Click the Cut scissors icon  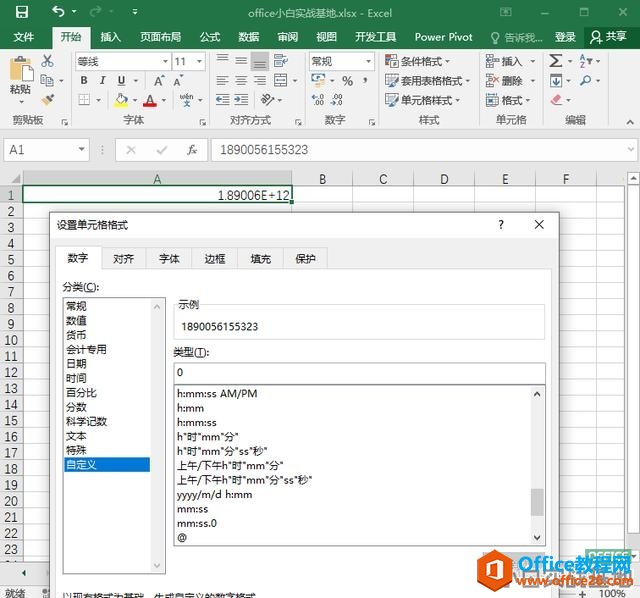pyautogui.click(x=47, y=61)
